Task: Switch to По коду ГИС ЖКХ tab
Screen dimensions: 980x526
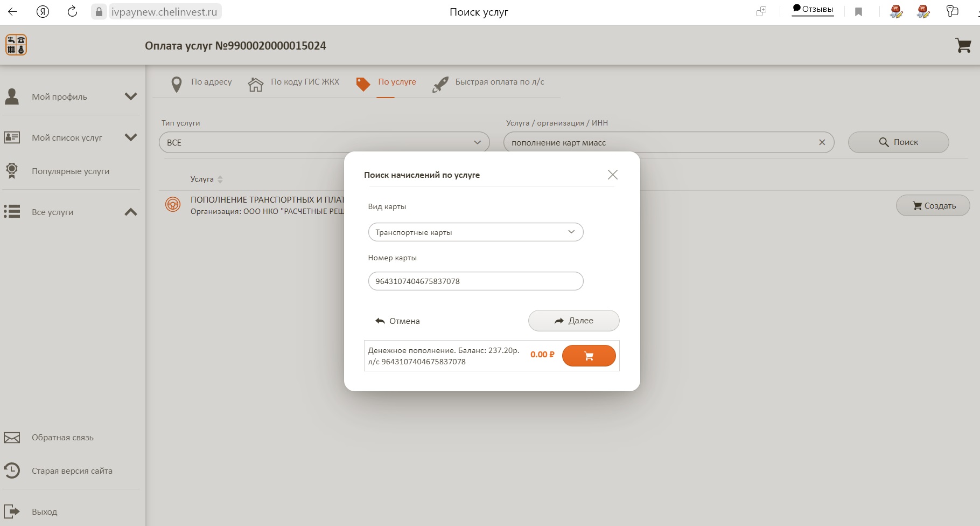Action: click(305, 82)
